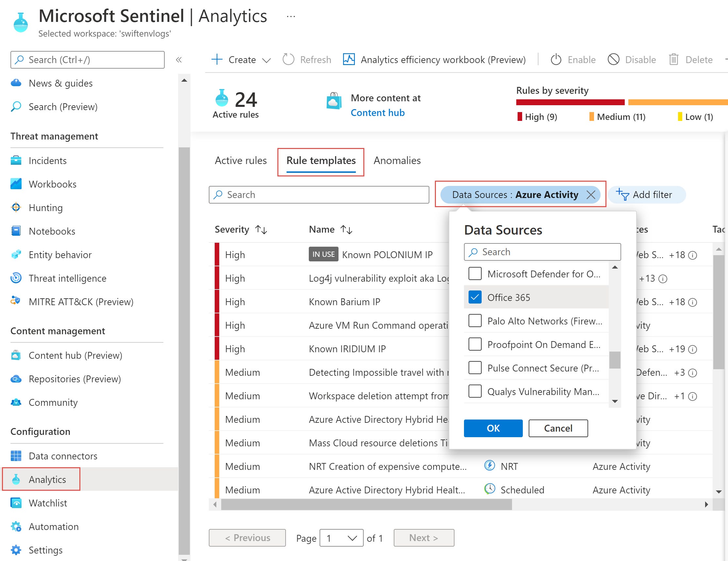The image size is (728, 561).
Task: Click the High (9) severity legend
Action: [x=537, y=117]
